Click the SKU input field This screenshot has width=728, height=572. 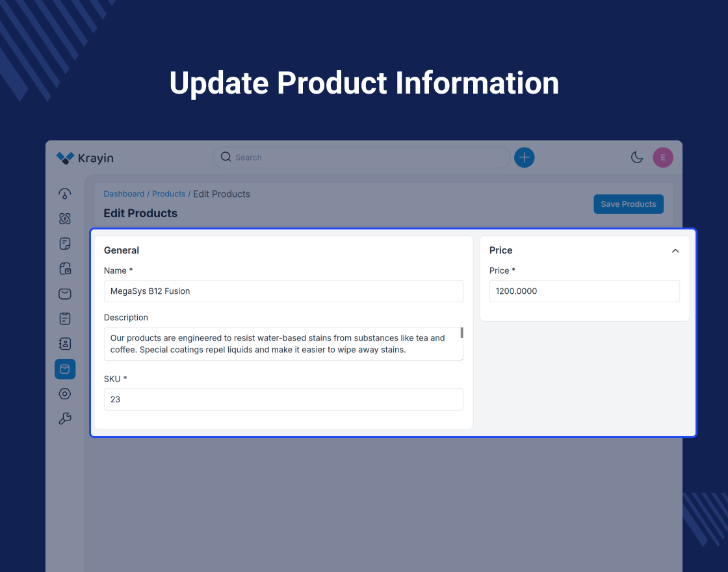(283, 399)
